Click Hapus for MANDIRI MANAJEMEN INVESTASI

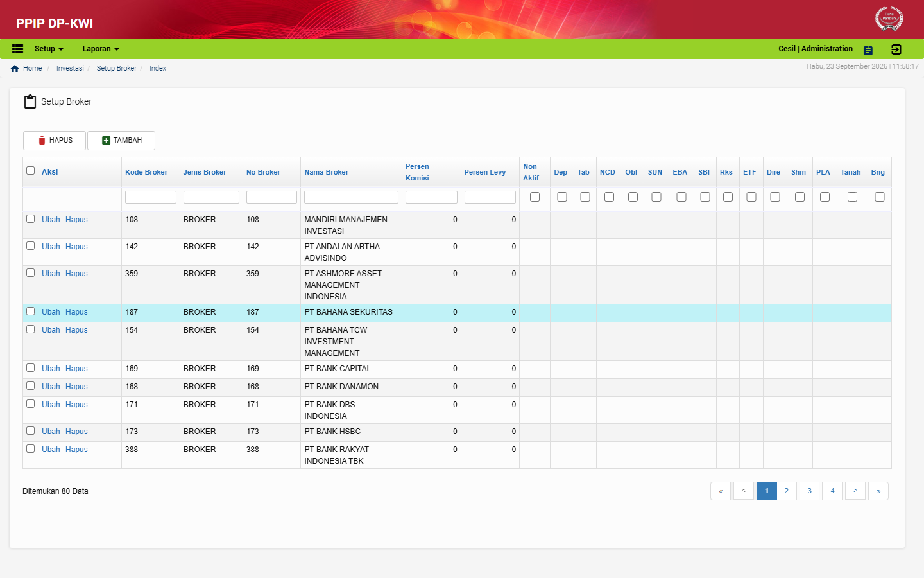tap(76, 220)
